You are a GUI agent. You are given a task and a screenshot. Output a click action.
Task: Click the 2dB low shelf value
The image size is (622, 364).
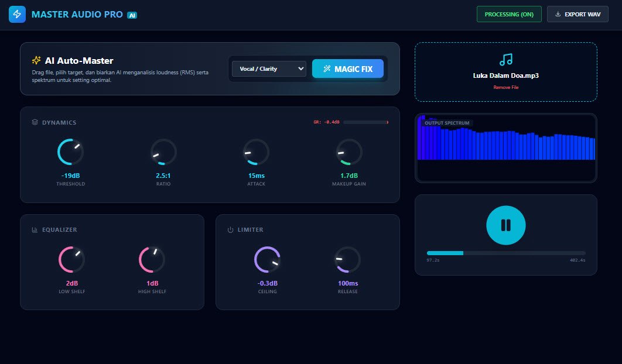point(72,283)
